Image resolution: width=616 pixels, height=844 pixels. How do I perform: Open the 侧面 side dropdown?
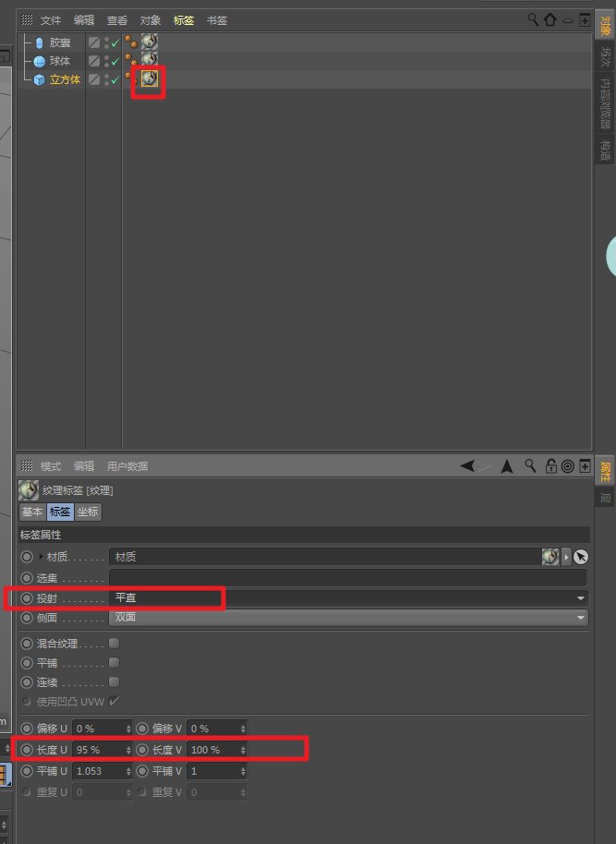[x=348, y=618]
